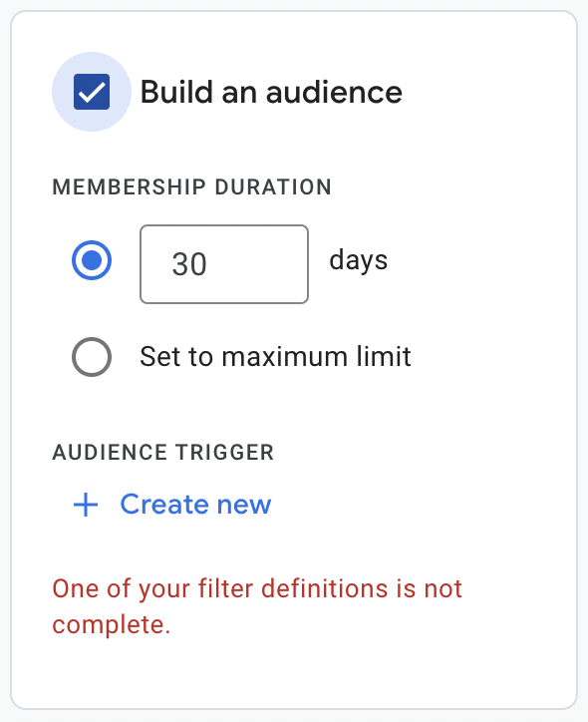This screenshot has height=722, width=588.
Task: Click the Create new audience trigger link
Action: 195,505
